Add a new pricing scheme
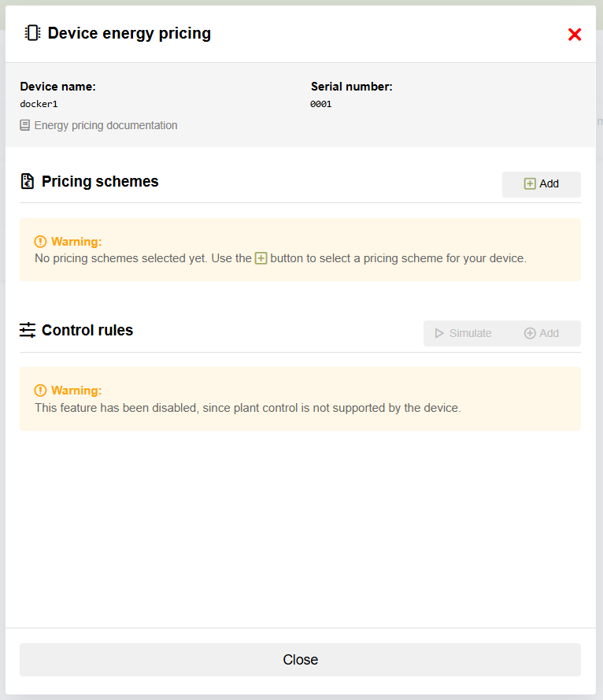The height and width of the screenshot is (700, 603). [x=542, y=184]
